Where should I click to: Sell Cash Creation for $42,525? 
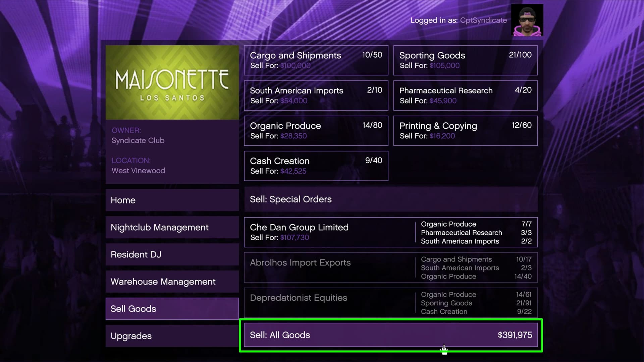(x=316, y=166)
